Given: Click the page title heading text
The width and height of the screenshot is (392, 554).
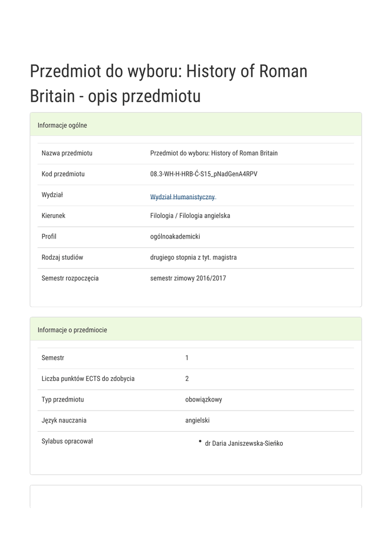Looking at the screenshot, I should click(x=169, y=83).
